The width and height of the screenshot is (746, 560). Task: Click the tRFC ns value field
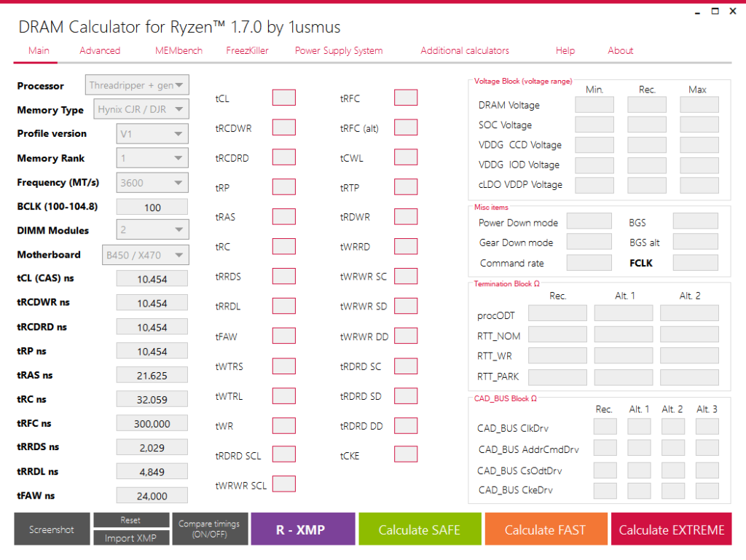click(x=152, y=424)
